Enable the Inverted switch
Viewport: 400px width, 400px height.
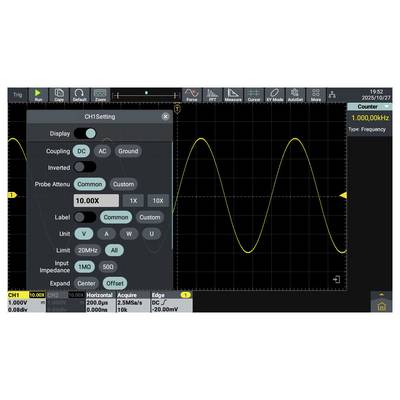pos(85,167)
